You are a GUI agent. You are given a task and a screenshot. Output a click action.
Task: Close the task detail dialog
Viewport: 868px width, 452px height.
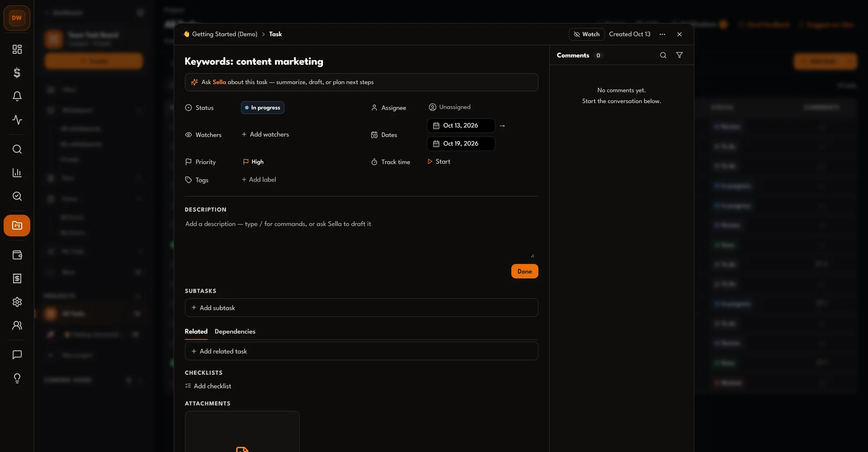tap(680, 34)
